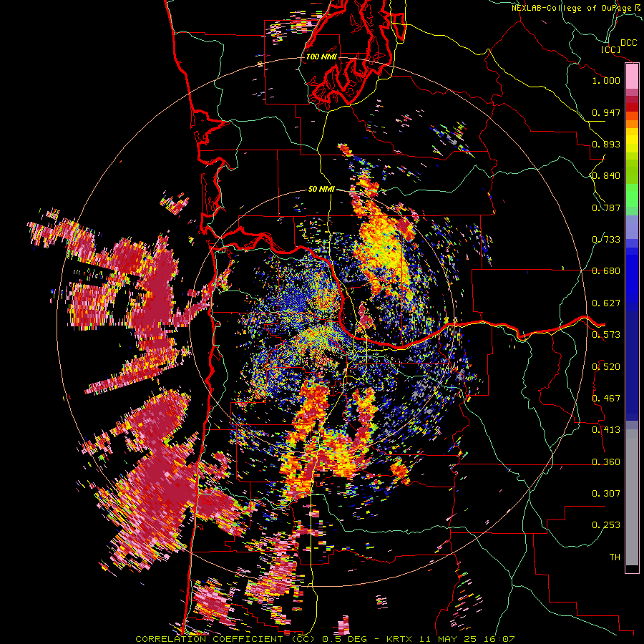
Task: Click the [CC] label above the color scale
Action: [x=610, y=49]
